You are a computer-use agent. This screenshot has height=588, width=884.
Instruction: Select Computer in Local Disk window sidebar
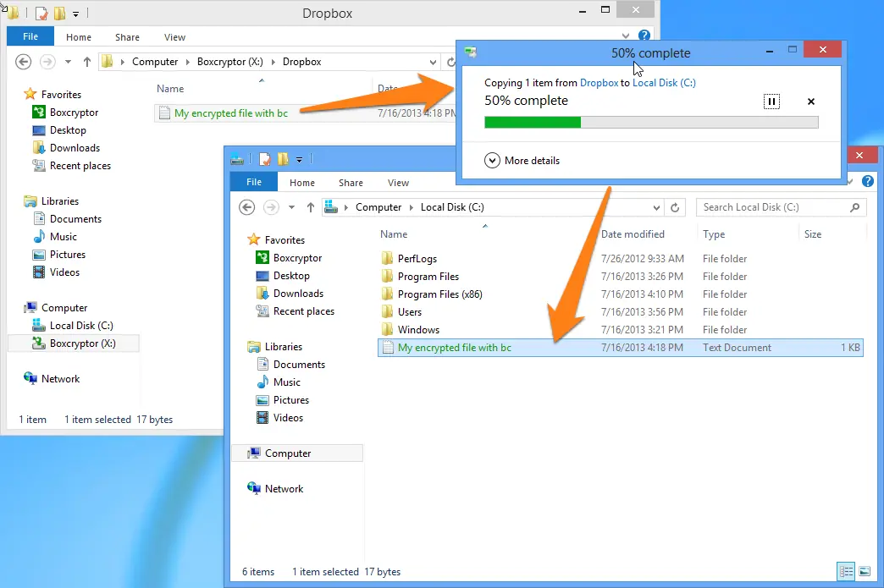point(297,453)
